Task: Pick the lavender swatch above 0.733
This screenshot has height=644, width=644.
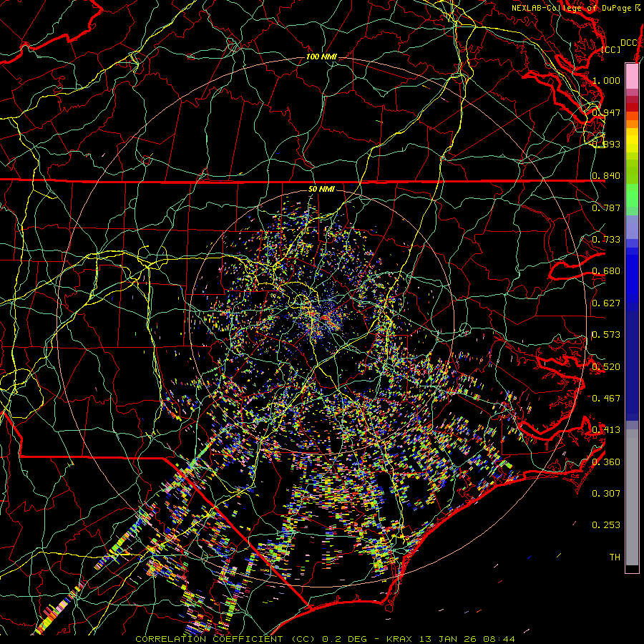Action: 632,227
